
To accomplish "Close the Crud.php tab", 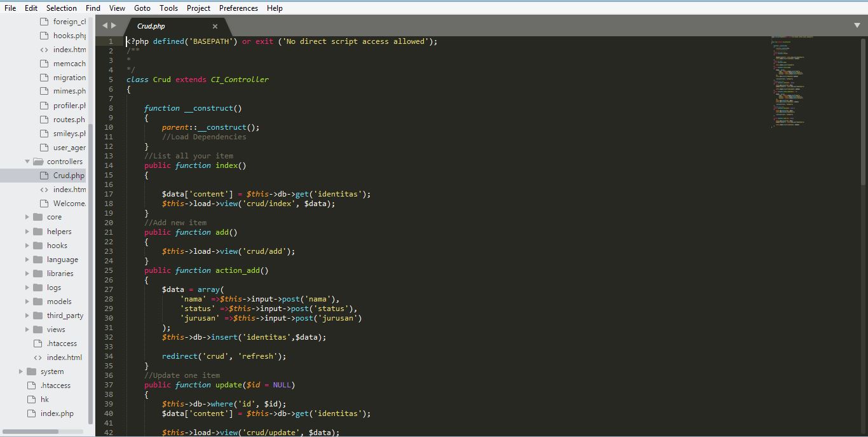I will pos(215,26).
